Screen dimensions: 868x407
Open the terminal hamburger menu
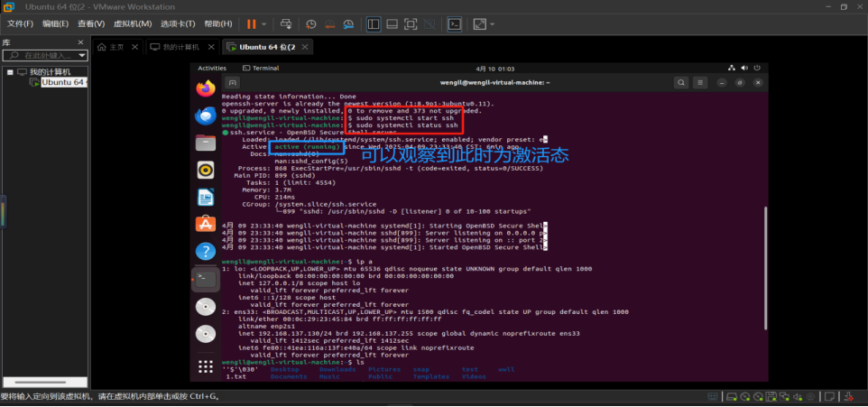[699, 82]
